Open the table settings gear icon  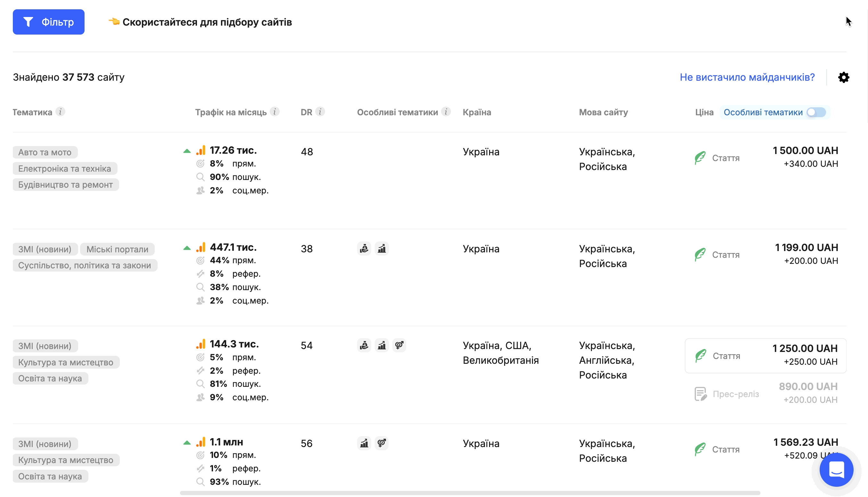click(843, 77)
